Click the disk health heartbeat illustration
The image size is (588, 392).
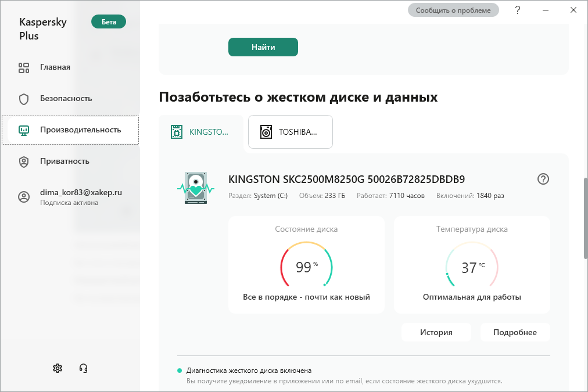196,188
